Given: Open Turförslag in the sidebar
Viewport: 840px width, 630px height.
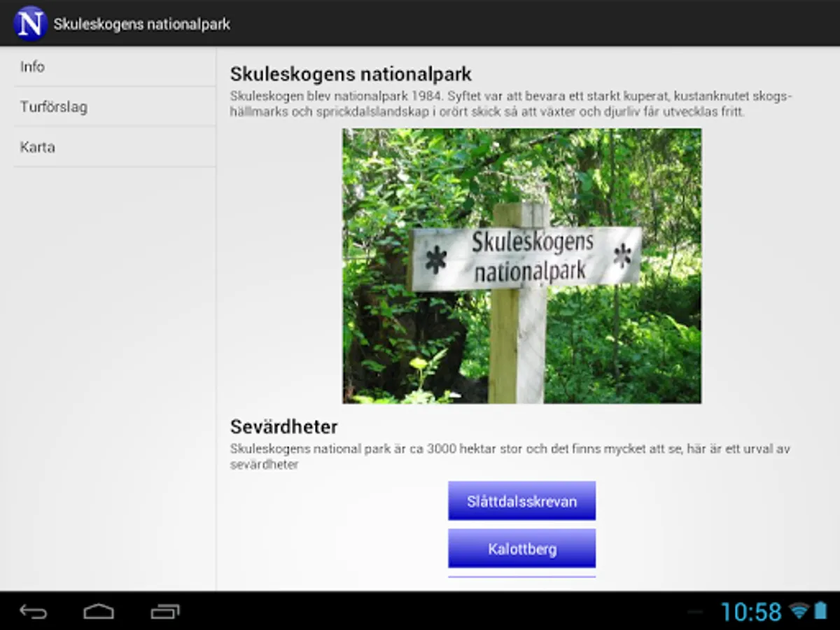Looking at the screenshot, I should (x=114, y=107).
